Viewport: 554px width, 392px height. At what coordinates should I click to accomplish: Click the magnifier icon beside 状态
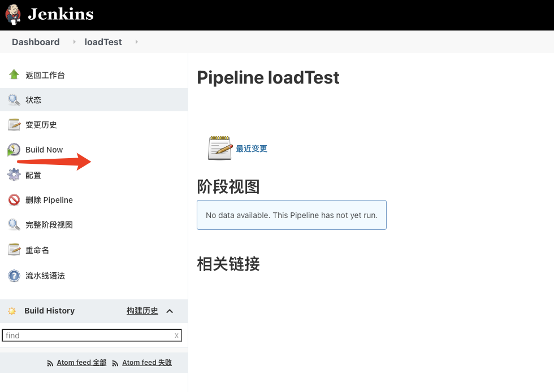(x=14, y=100)
